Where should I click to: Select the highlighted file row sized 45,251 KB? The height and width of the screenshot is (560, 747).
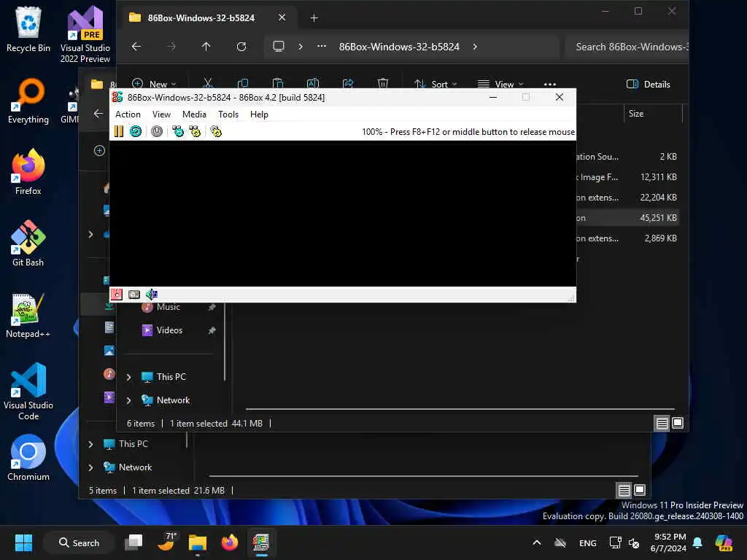click(x=628, y=218)
